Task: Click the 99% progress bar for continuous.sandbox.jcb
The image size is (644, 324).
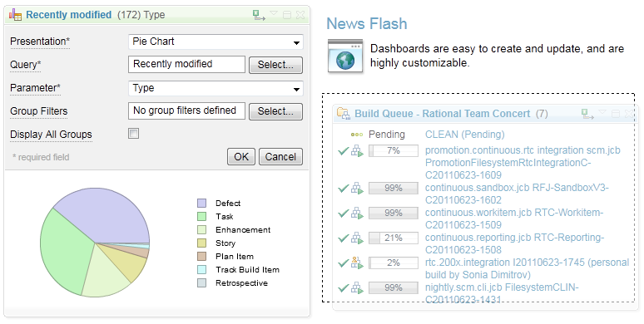Action: point(394,189)
